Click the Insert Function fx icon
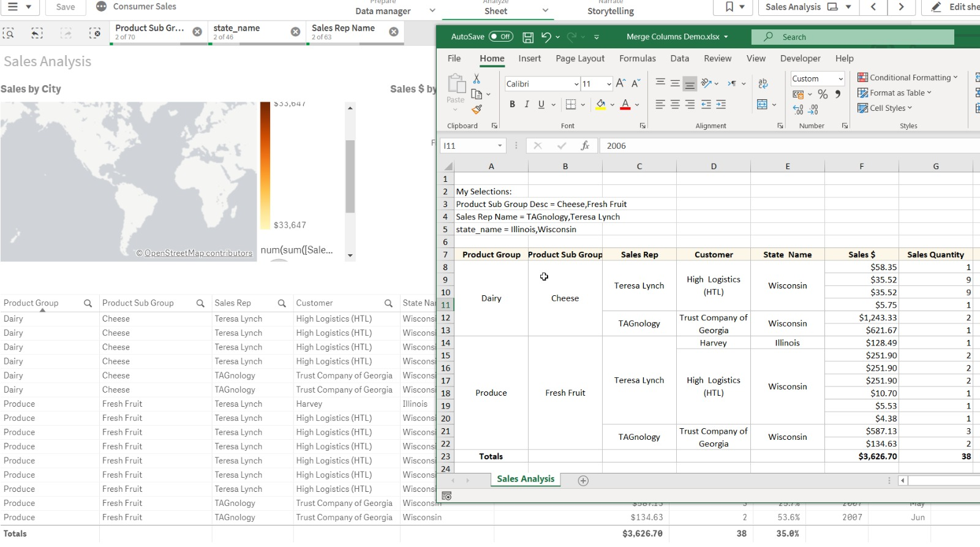The width and height of the screenshot is (980, 547). click(x=585, y=146)
